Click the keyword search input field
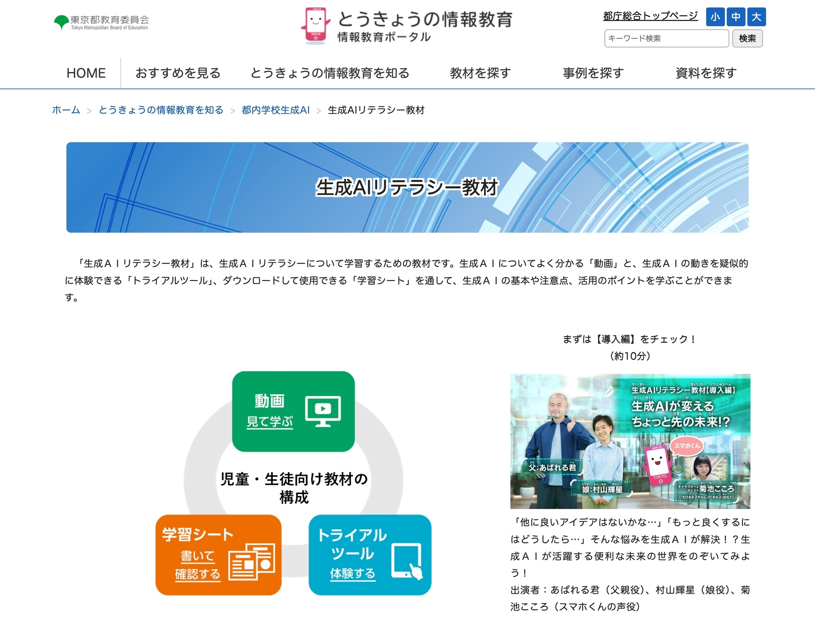Screen dimensions: 815x644 click(x=667, y=39)
